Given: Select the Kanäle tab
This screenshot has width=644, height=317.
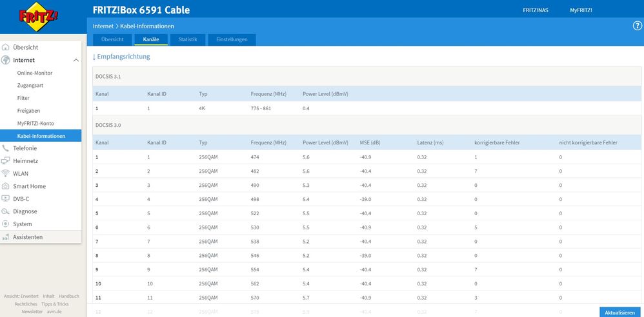Looking at the screenshot, I should pyautogui.click(x=151, y=40).
